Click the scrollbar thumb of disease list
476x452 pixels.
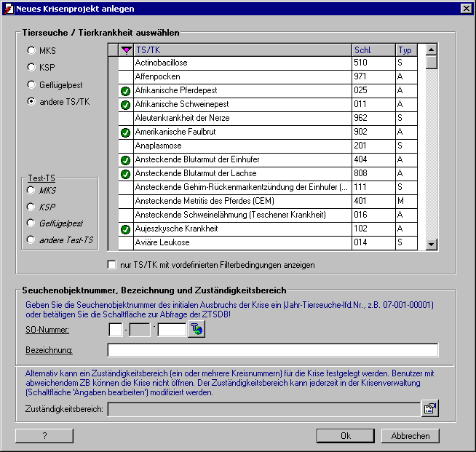tap(432, 62)
